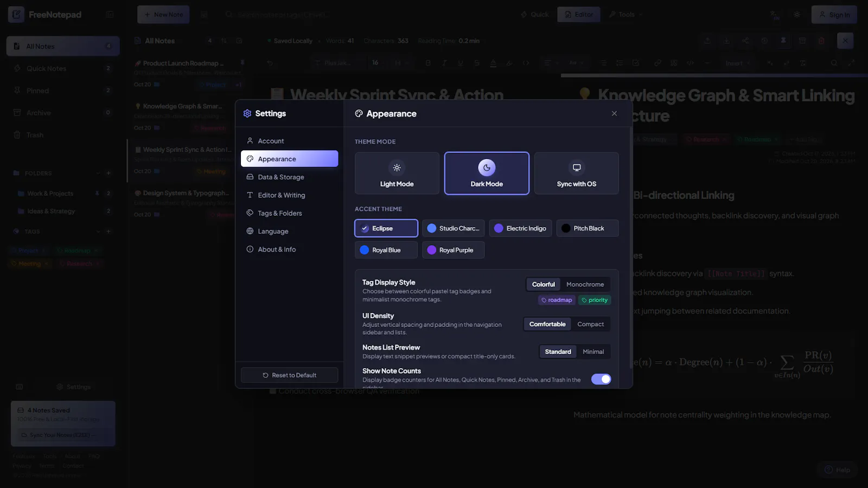Click the Italic formatting icon
The width and height of the screenshot is (868, 488).
click(444, 63)
